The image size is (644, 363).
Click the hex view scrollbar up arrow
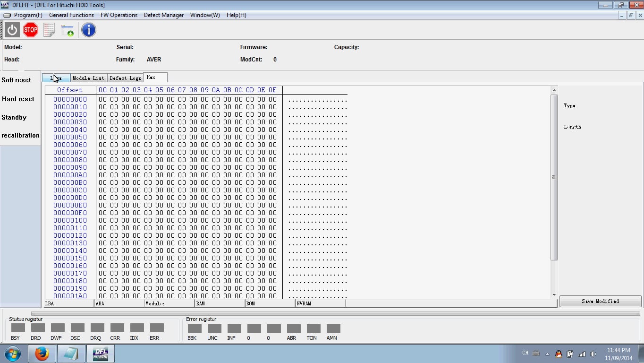point(554,90)
